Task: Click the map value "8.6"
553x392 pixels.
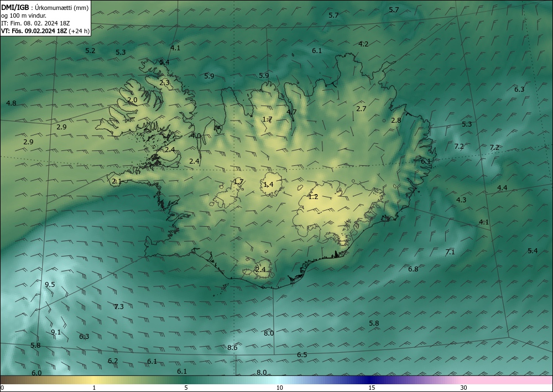Action: [x=232, y=348]
